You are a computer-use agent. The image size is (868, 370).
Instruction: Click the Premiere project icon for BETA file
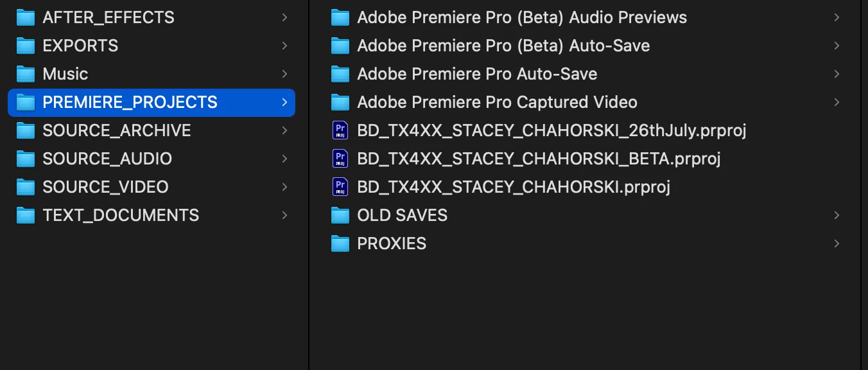340,159
